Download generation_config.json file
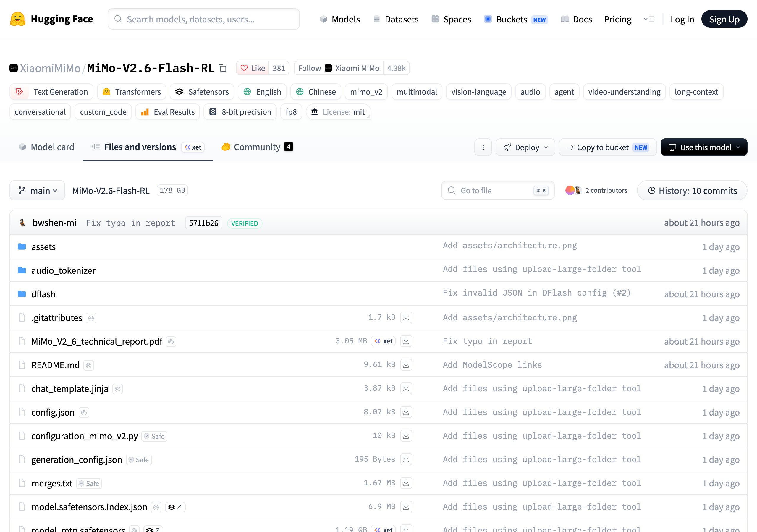The height and width of the screenshot is (532, 757). point(406,460)
